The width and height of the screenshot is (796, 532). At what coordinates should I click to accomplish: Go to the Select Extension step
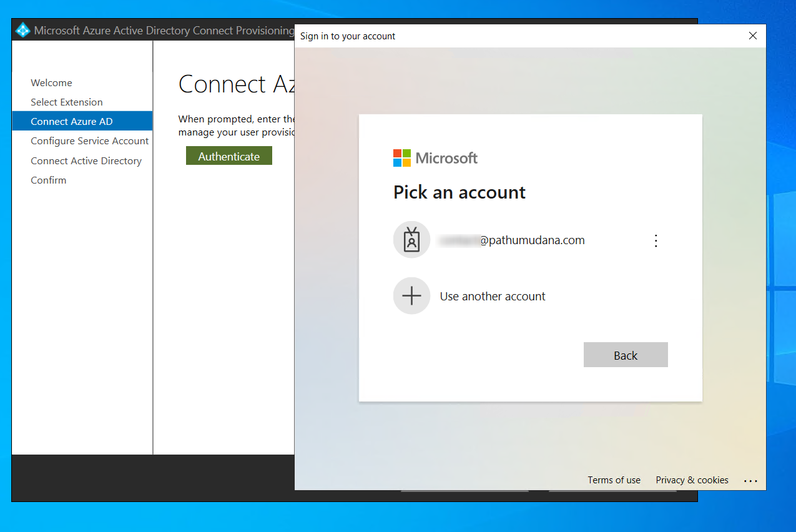click(x=67, y=102)
